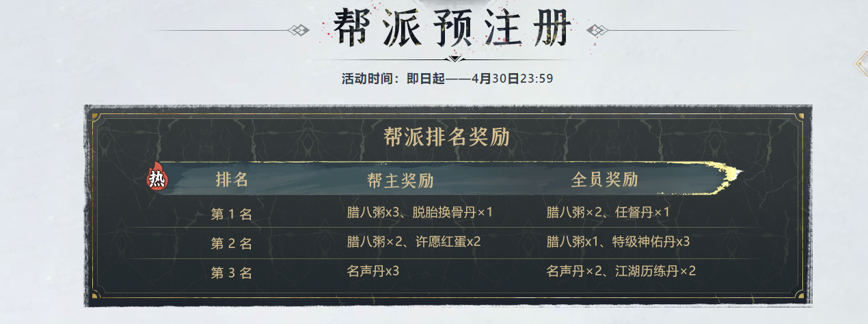Select the 排名 column header
The image size is (868, 324).
pos(232,180)
